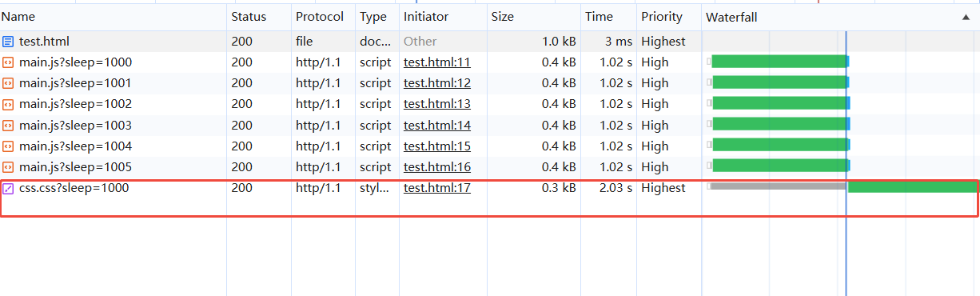This screenshot has width=980, height=296.
Task: Open initiator link test.html:12
Action: click(437, 83)
